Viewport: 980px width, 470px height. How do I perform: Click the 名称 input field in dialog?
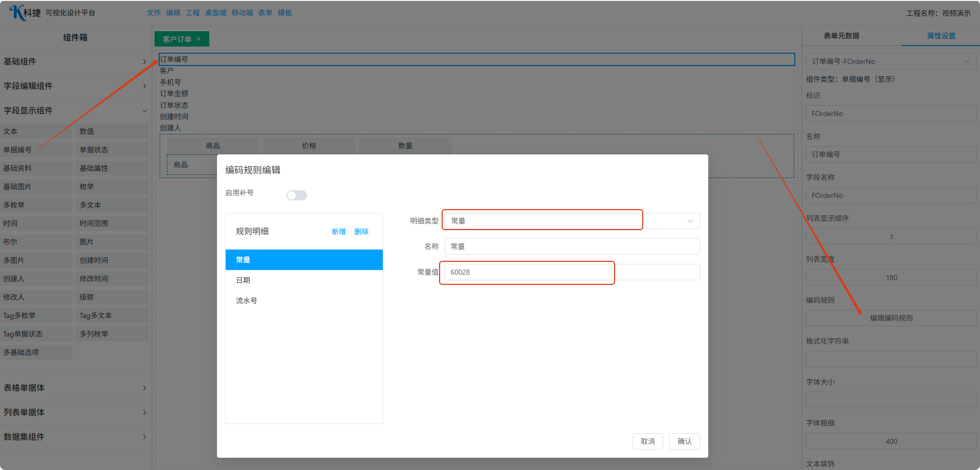[571, 247]
